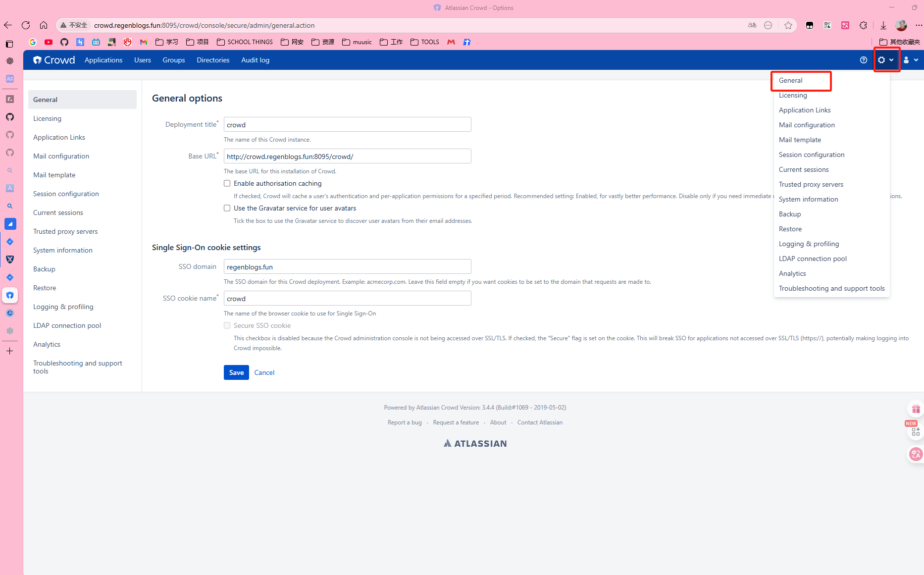Screen dimensions: 924x575
Task: Focus the Base URL input field
Action: click(x=348, y=156)
